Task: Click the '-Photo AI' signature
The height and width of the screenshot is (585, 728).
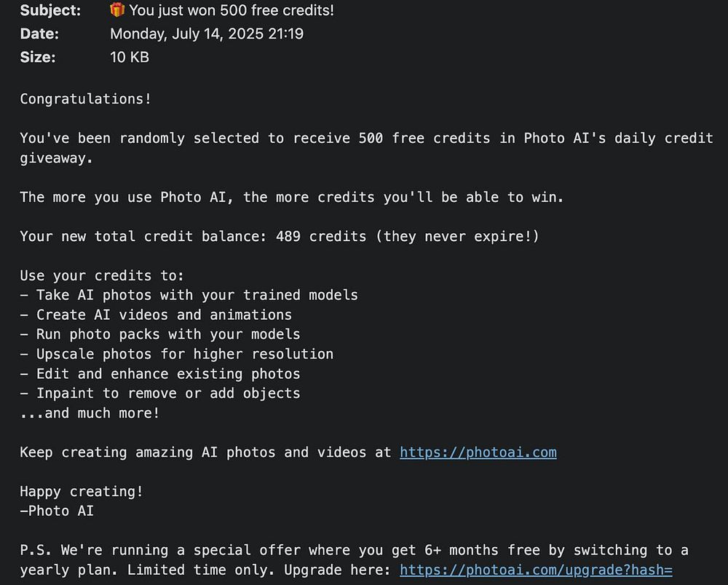Action: 57,511
